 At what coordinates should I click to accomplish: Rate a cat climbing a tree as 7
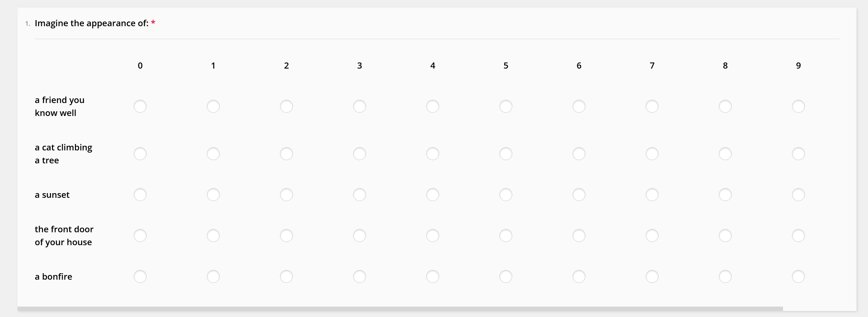coord(652,154)
